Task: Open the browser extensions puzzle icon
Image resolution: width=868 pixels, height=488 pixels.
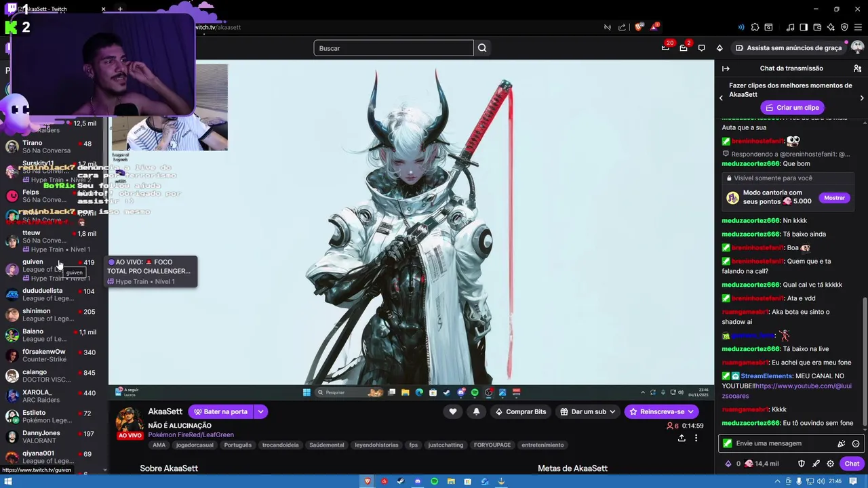Action: point(755,27)
